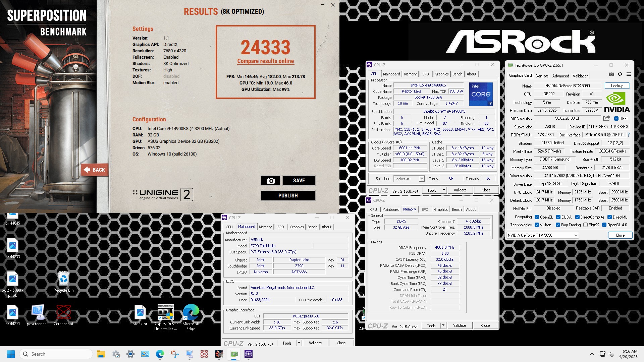Click the GPU Name field NVIDIA GeForce RTX 5090
This screenshot has width=644, height=362.
[567, 86]
